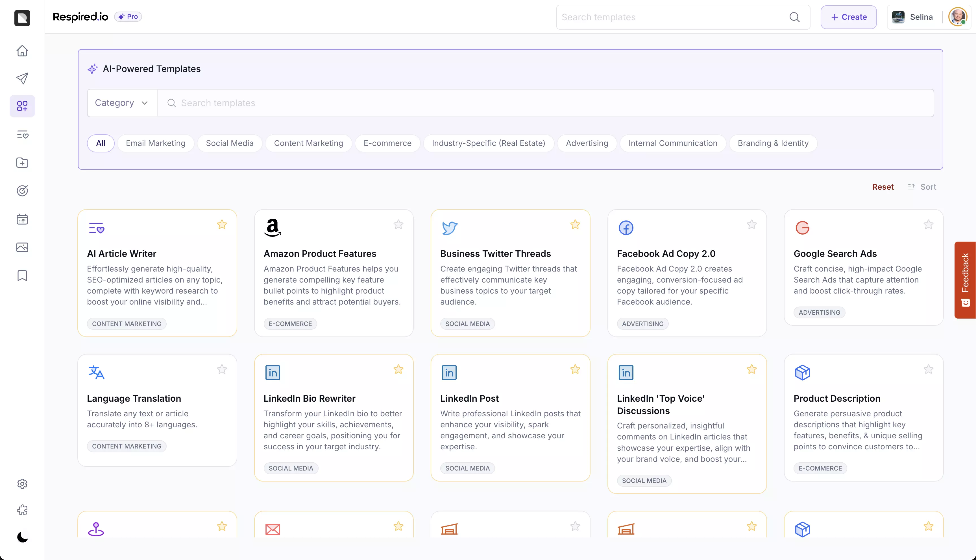976x560 pixels.
Task: Favorite the Amazon Product Features template
Action: (398, 225)
